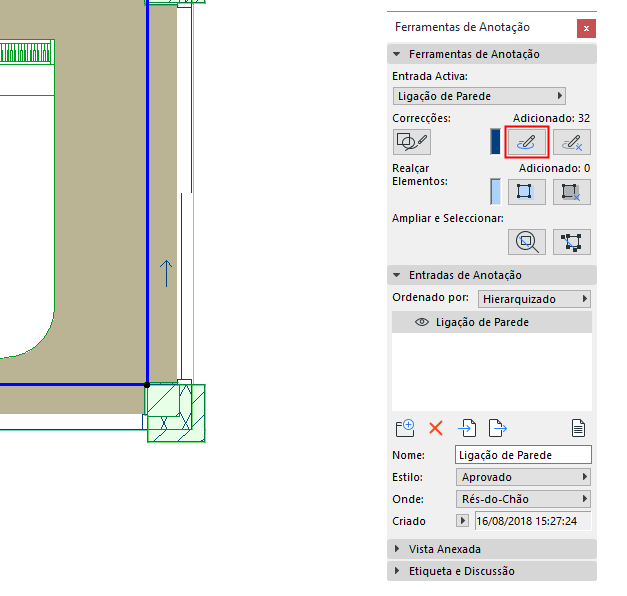627x596 pixels.
Task: Close the Ferramentas de Anotação palette
Action: [x=586, y=28]
